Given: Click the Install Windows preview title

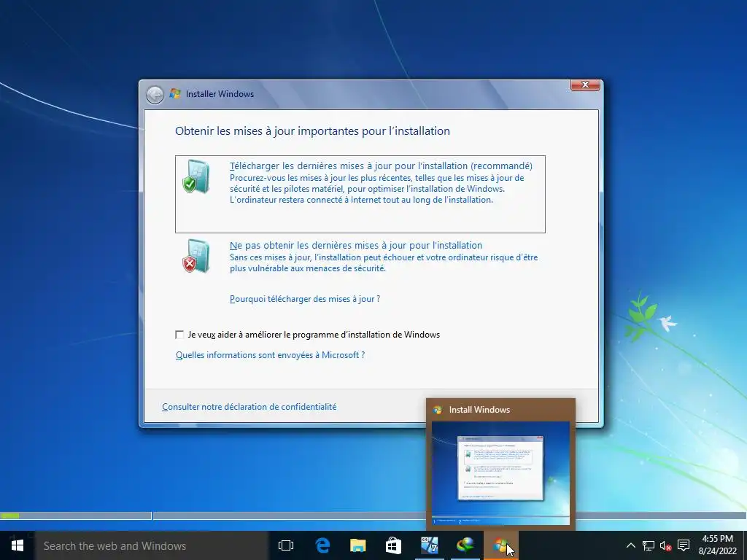Looking at the screenshot, I should (x=479, y=410).
